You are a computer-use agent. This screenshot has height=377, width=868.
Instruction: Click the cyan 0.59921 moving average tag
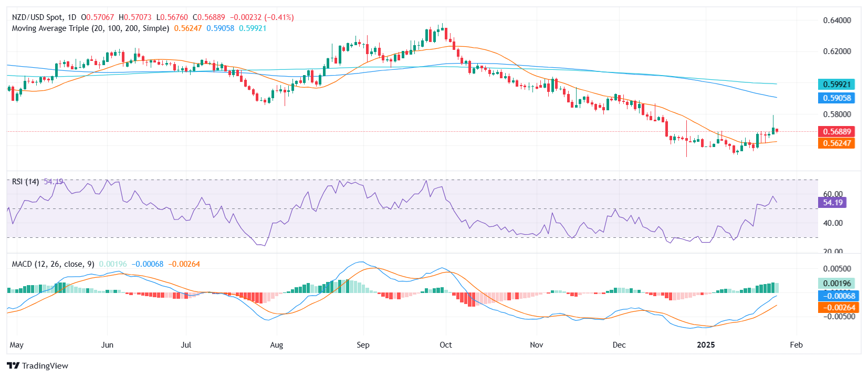[836, 85]
